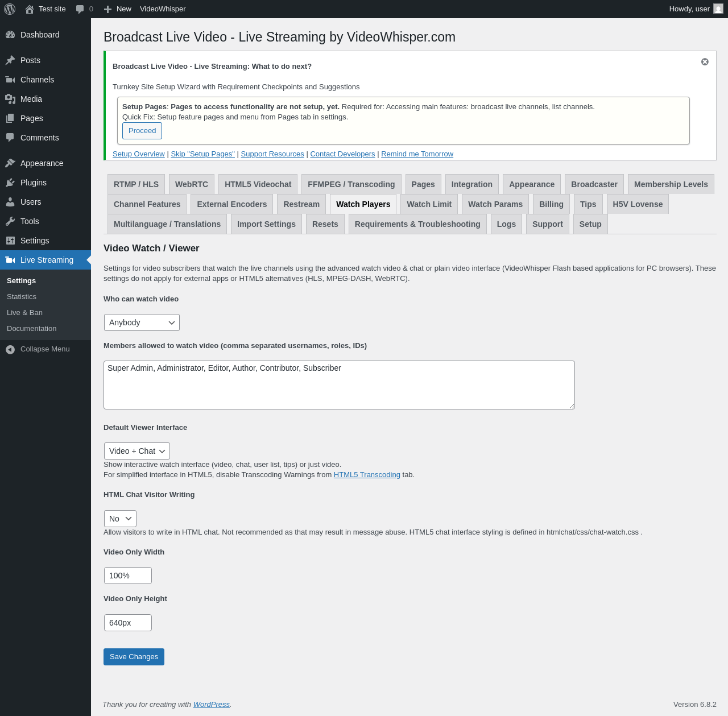Click the WordPress logo icon in admin bar
Viewport: 728px width, 716px height.
point(10,9)
